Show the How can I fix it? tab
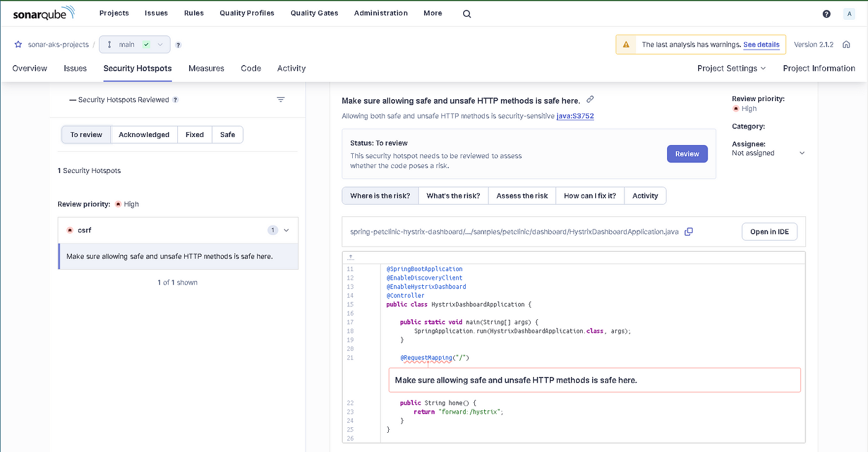The height and width of the screenshot is (452, 868). (590, 196)
